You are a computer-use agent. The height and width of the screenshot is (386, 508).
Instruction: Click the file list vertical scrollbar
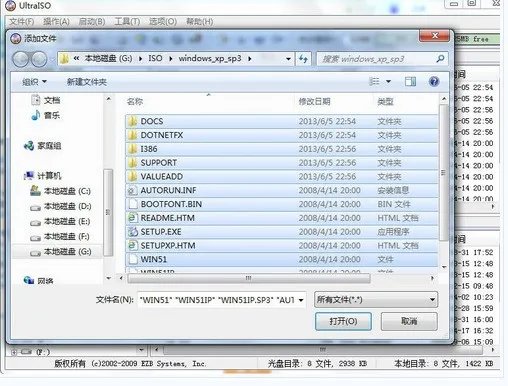point(443,172)
